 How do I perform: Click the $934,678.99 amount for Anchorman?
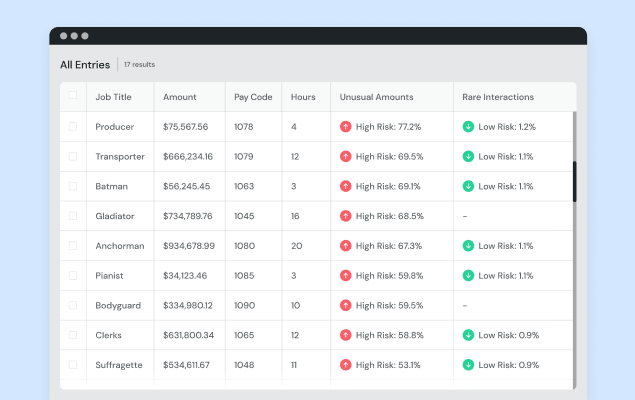click(188, 246)
